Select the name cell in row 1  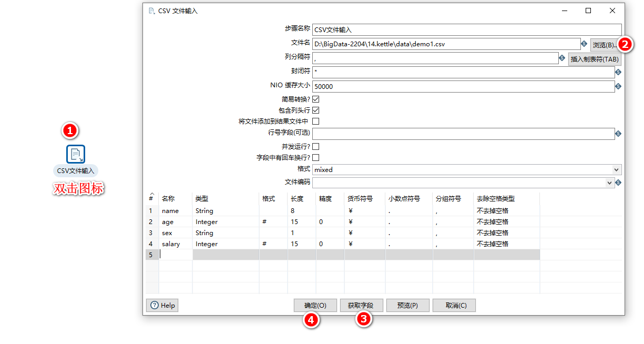point(176,210)
